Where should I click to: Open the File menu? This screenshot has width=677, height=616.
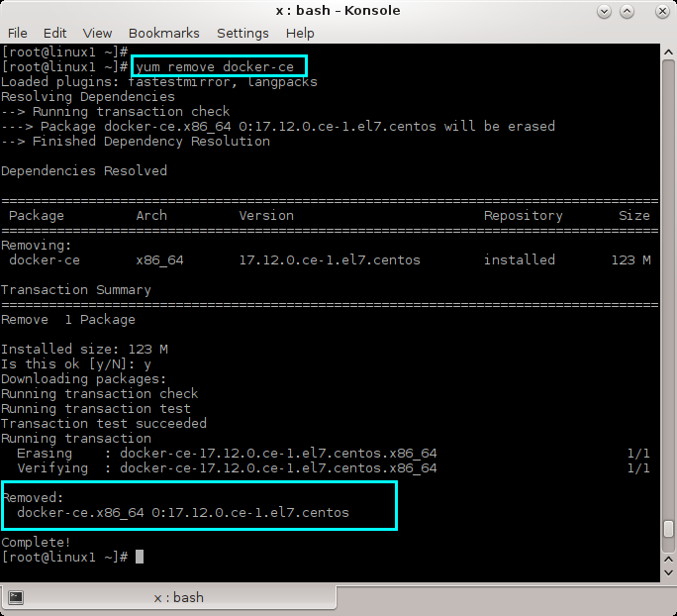[x=17, y=34]
